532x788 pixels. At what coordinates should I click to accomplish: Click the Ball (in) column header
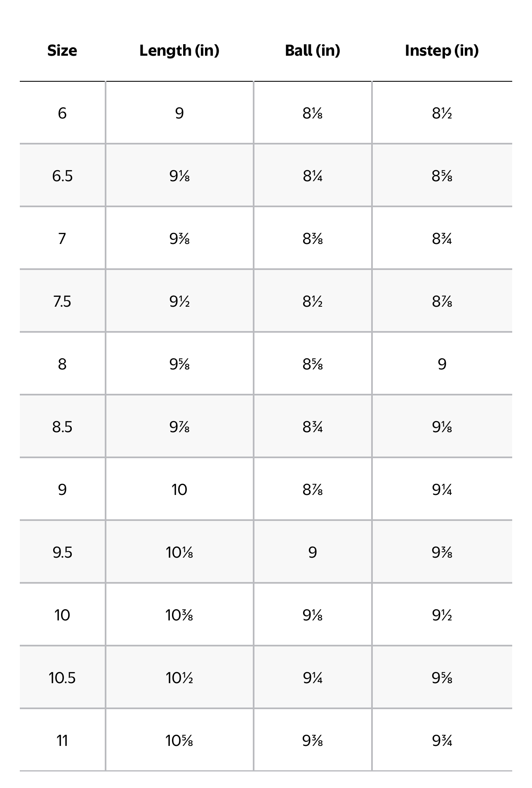pos(313,50)
